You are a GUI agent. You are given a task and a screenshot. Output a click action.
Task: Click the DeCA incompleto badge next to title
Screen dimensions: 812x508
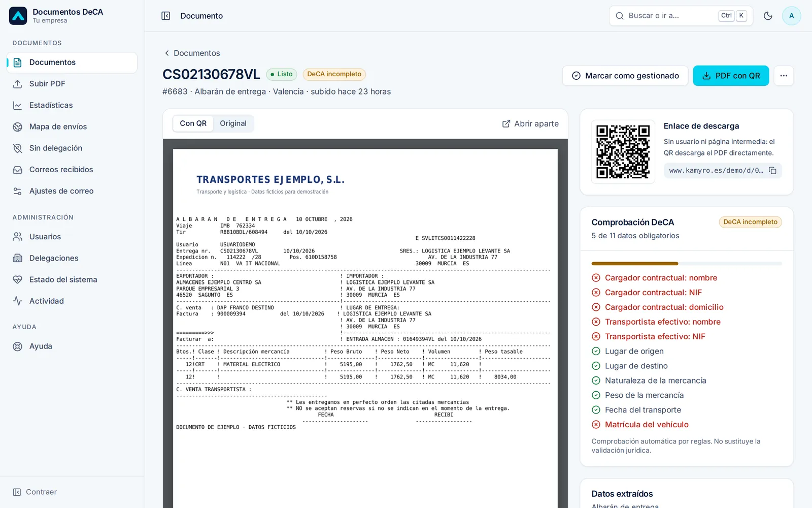334,74
